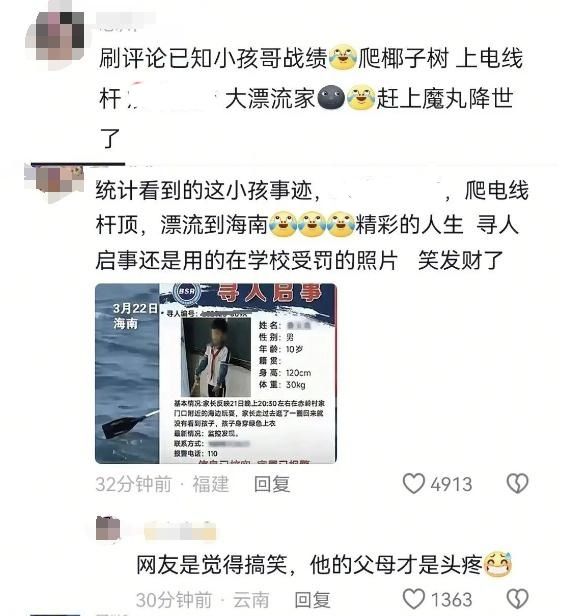Tap the 4913 like count

point(451,484)
